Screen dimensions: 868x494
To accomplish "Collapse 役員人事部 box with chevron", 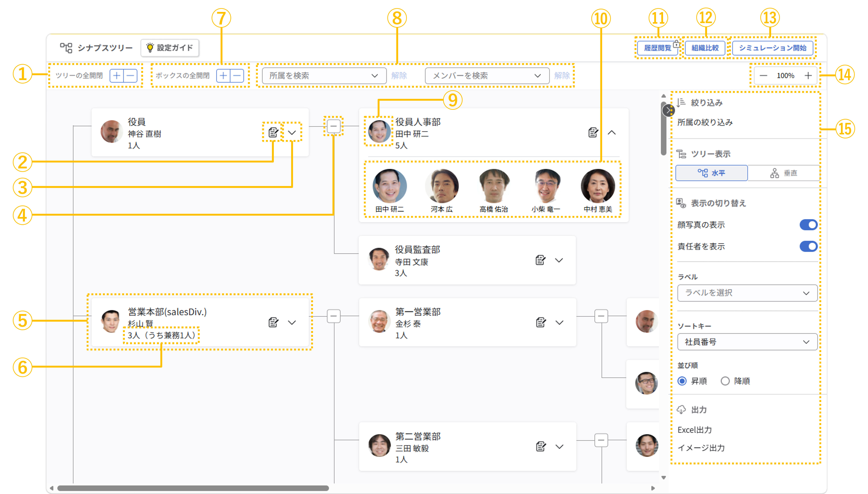I will click(612, 133).
